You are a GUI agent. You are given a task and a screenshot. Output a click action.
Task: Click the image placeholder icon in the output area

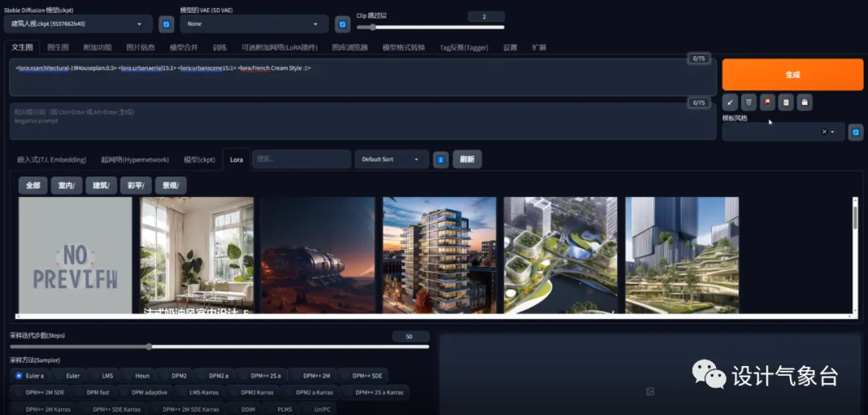click(x=650, y=392)
